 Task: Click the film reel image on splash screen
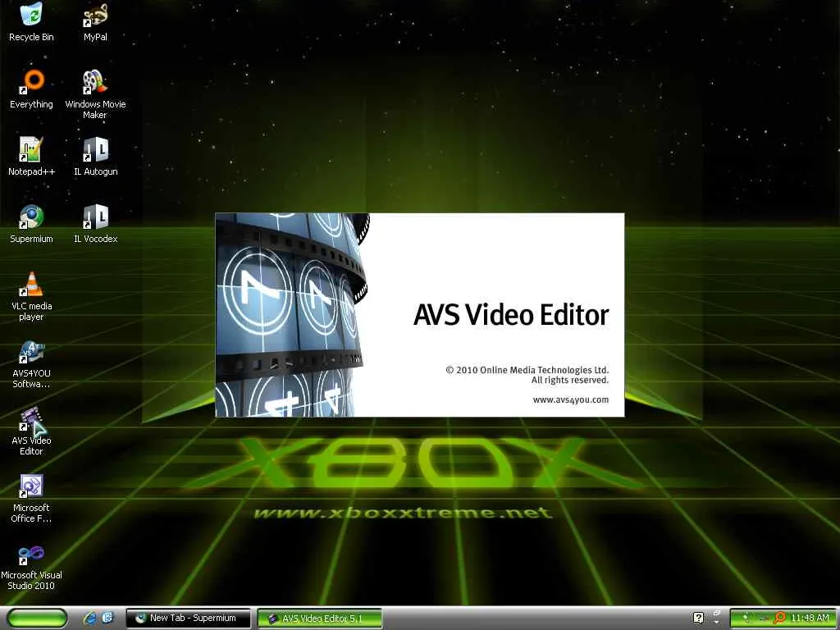pos(293,315)
